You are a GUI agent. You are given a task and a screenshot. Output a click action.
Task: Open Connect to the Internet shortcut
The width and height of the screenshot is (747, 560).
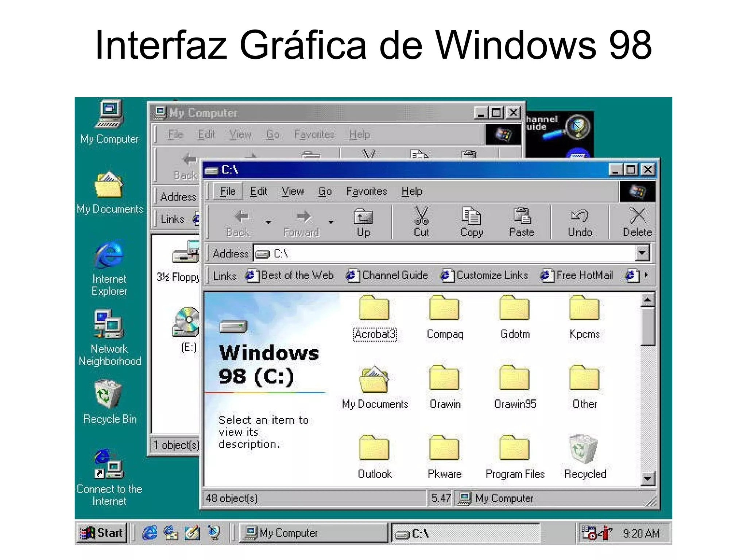(109, 478)
